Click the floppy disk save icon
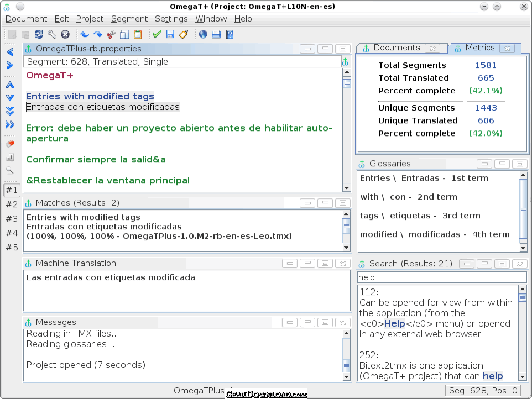Image resolution: width=532 pixels, height=399 pixels. pyautogui.click(x=170, y=34)
